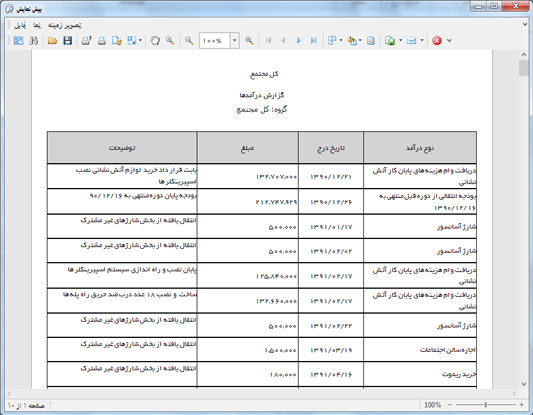Click the 100% label in status bar

[x=432, y=405]
